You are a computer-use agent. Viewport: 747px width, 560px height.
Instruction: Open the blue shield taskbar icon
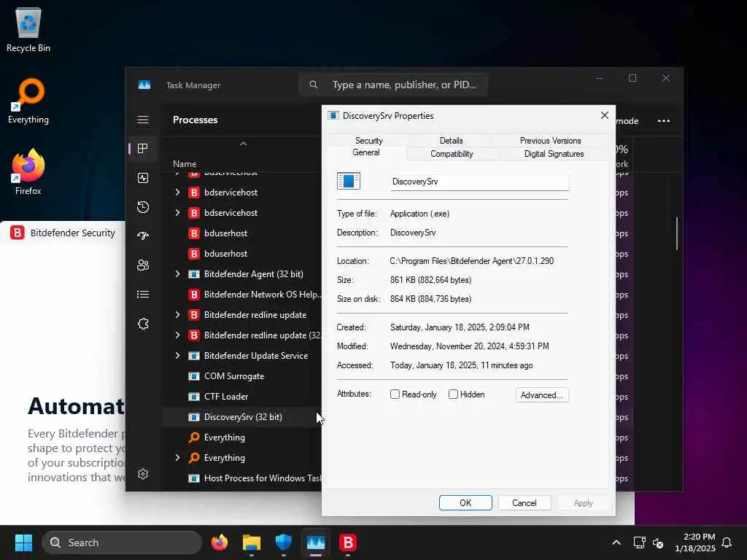284,542
